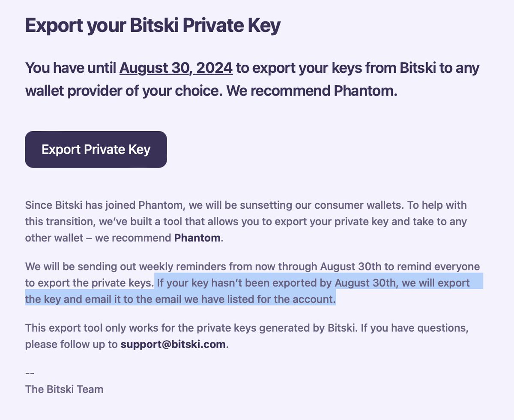Open the support@bitski.com email link

pyautogui.click(x=173, y=344)
